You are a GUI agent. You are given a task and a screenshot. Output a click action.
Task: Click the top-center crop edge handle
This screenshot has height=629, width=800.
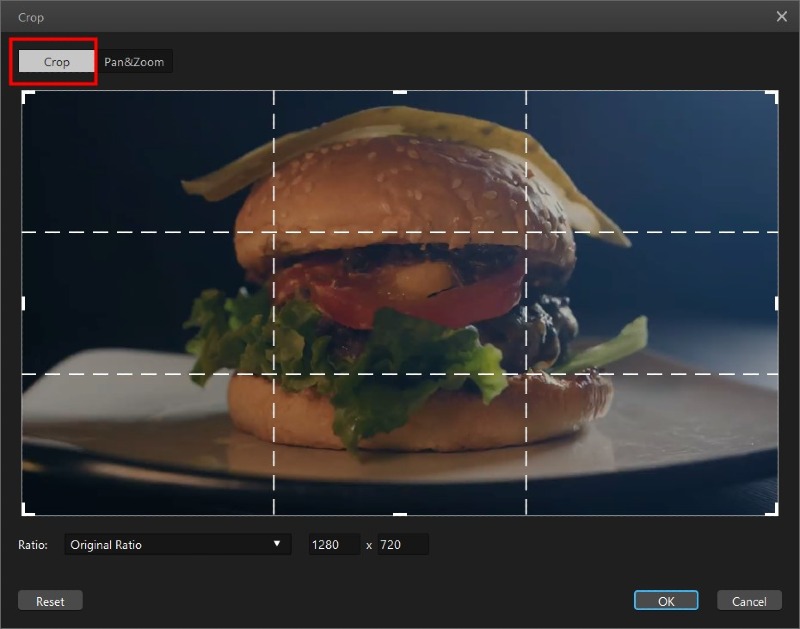click(400, 92)
